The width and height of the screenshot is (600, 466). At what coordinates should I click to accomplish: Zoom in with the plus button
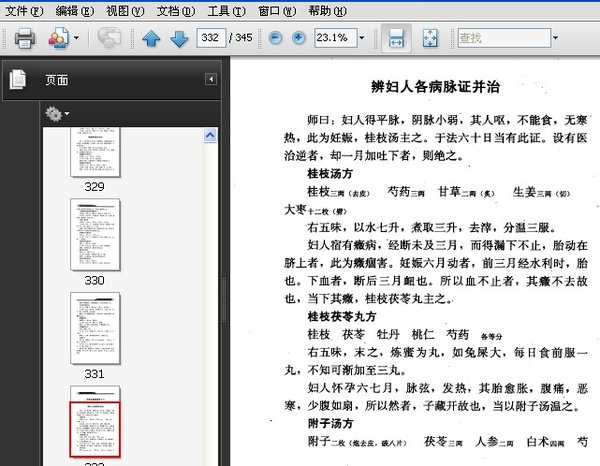point(298,37)
